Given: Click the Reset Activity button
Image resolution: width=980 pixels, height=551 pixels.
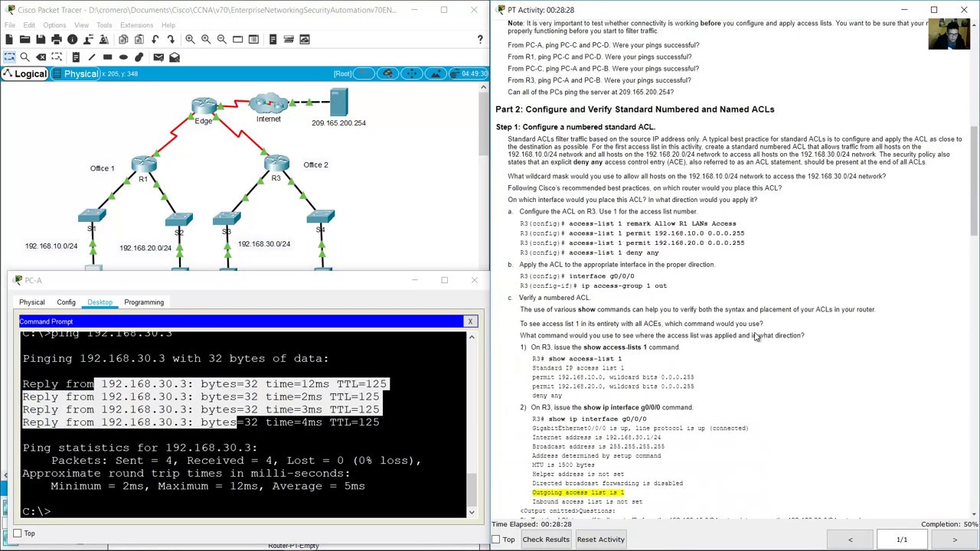Looking at the screenshot, I should click(x=601, y=540).
